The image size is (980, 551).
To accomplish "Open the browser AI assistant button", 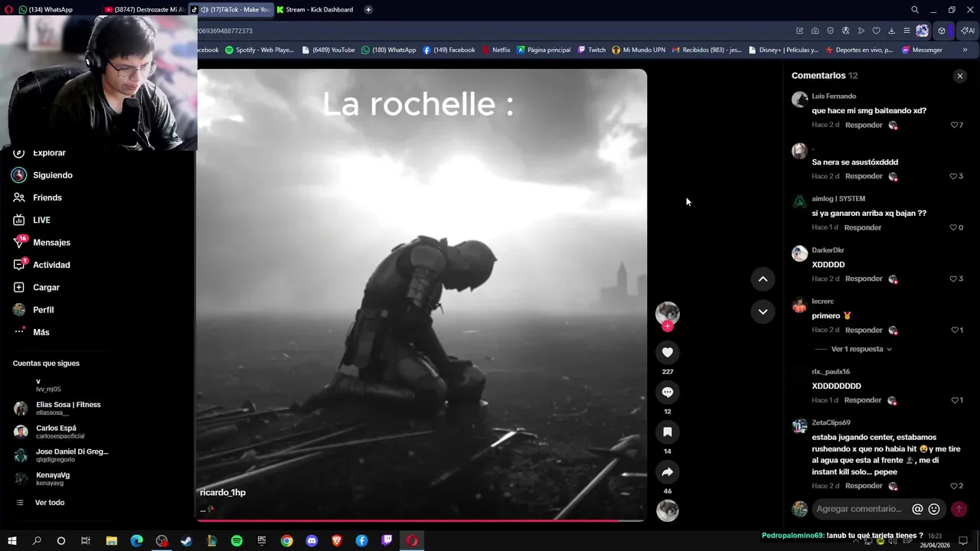I will pos(968,31).
